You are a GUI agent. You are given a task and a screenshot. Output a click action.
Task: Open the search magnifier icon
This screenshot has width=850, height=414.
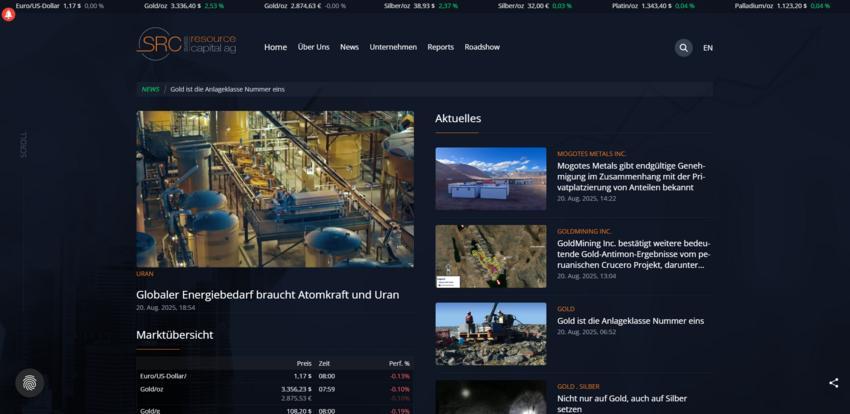(x=683, y=47)
